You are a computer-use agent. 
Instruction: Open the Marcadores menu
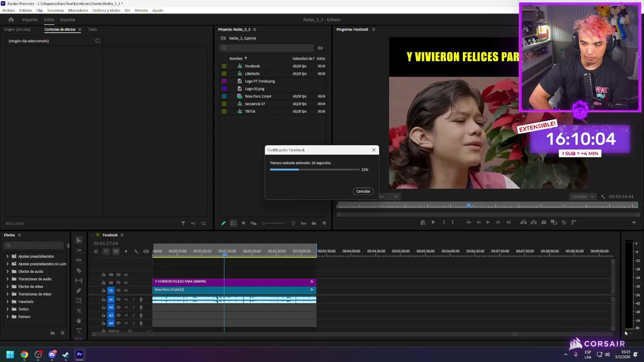click(x=78, y=11)
